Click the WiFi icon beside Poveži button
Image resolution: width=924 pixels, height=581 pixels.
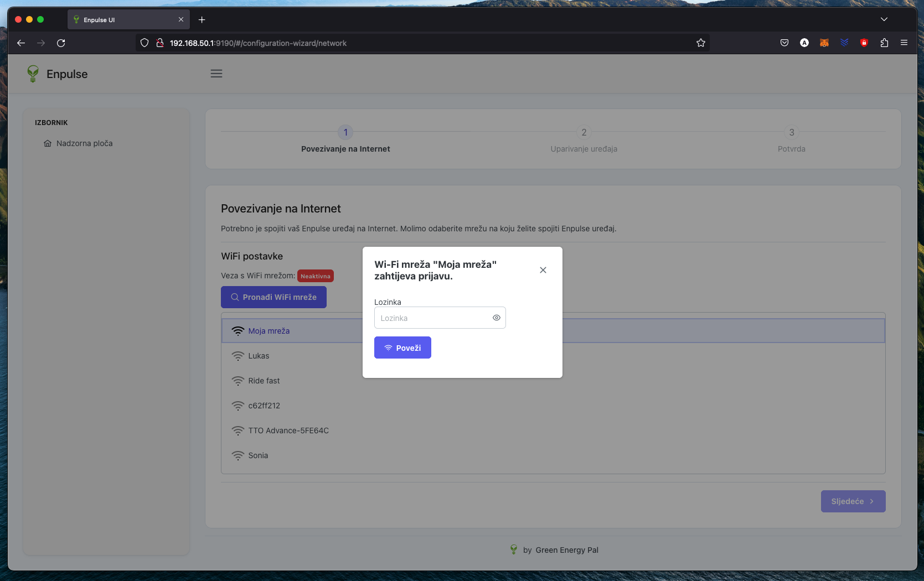[388, 347]
